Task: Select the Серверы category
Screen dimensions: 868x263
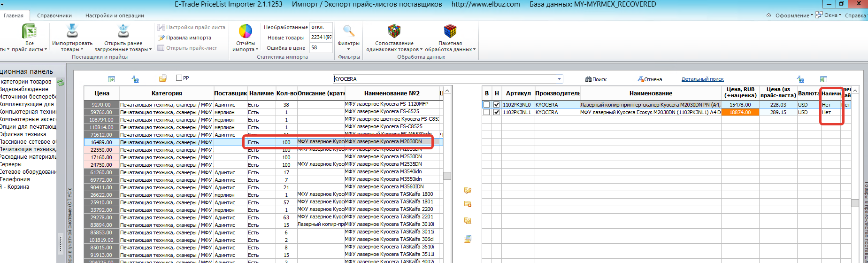Action: (x=11, y=164)
